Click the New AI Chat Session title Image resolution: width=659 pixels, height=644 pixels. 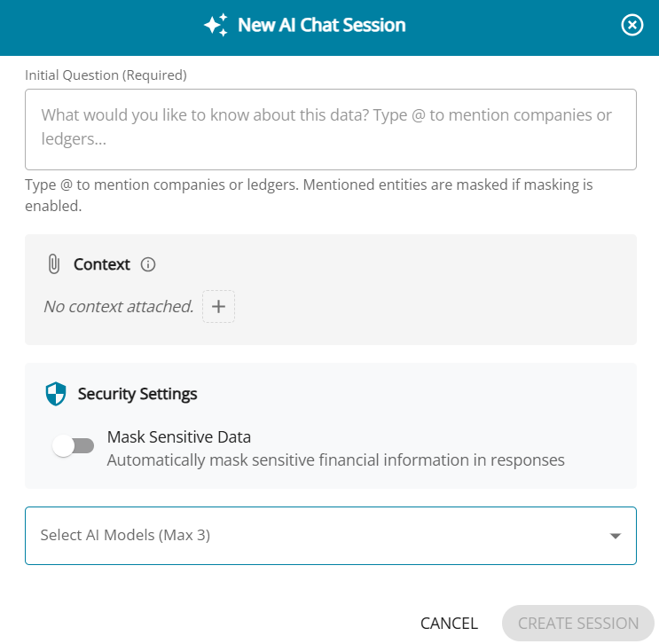(321, 25)
